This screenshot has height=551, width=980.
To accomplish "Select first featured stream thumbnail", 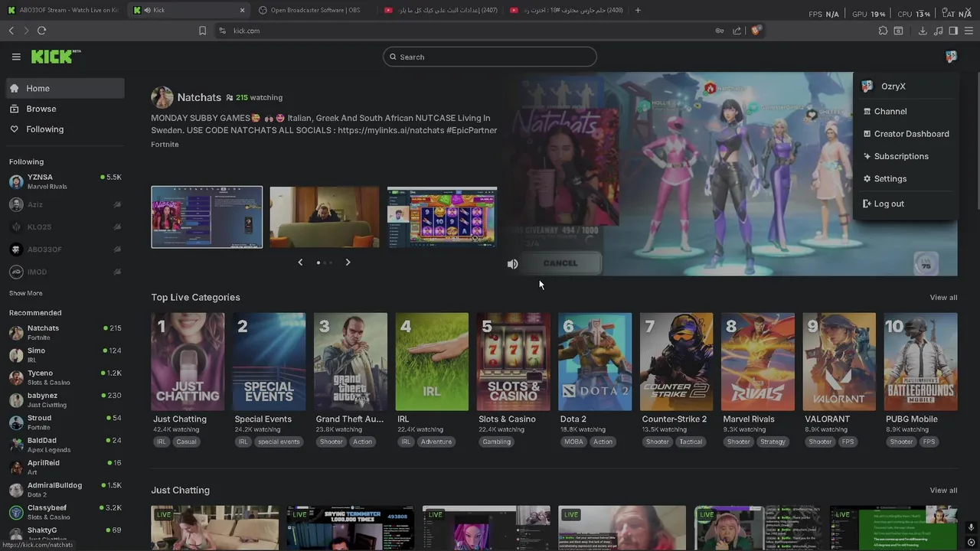I will 207,217.
